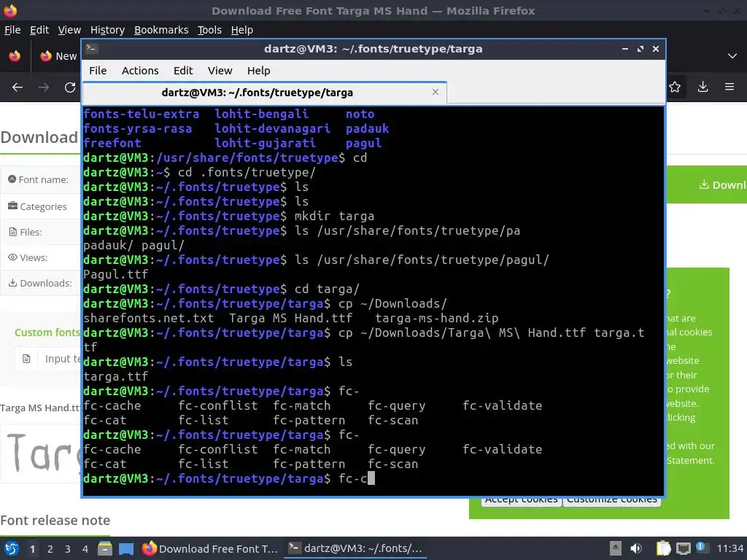Click Custom fonts preview link
The width and height of the screenshot is (747, 560).
pos(47,332)
